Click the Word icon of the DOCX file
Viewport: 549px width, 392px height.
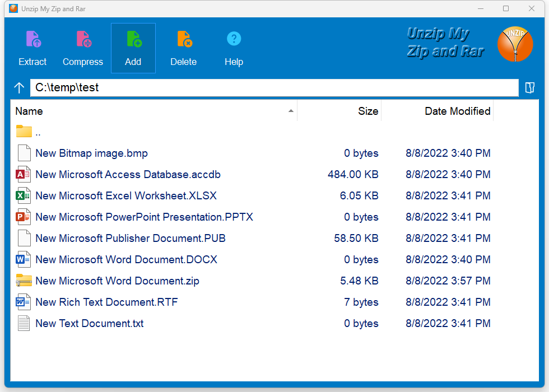coord(23,260)
